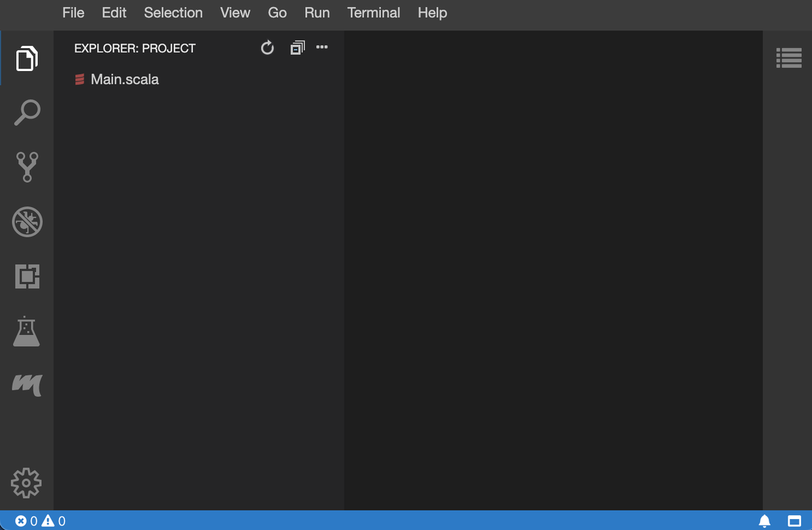Open the Run menu
This screenshot has height=530, width=812.
tap(317, 13)
